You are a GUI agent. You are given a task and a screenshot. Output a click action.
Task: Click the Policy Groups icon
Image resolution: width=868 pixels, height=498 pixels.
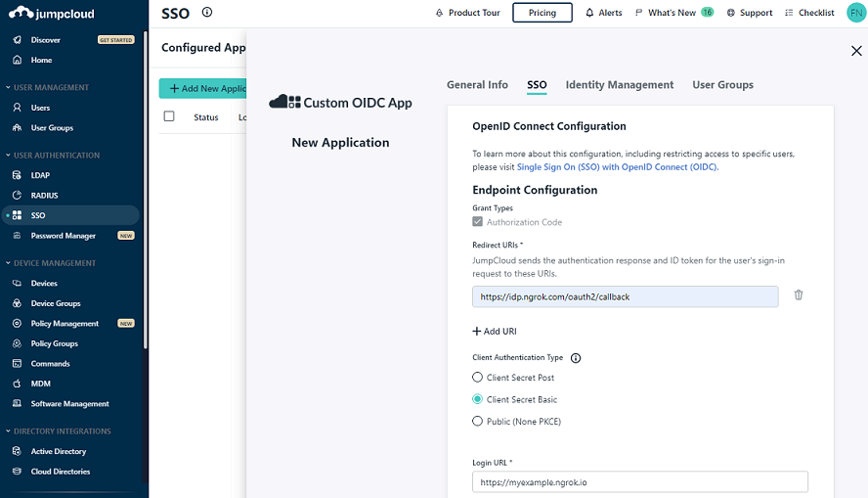click(x=18, y=343)
